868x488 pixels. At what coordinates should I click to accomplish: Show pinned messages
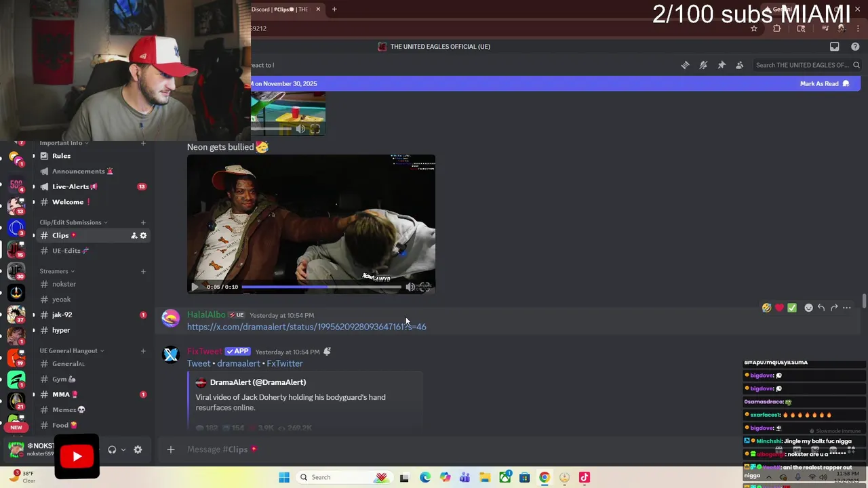pyautogui.click(x=722, y=65)
